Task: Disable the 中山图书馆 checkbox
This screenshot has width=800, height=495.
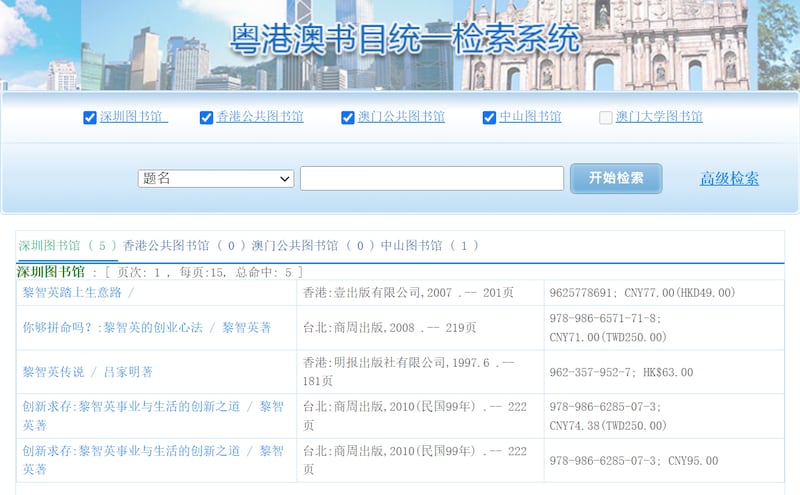Action: pyautogui.click(x=489, y=118)
